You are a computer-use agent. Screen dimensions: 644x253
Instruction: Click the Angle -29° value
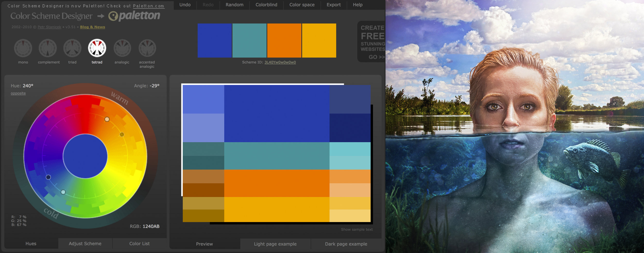(155, 86)
